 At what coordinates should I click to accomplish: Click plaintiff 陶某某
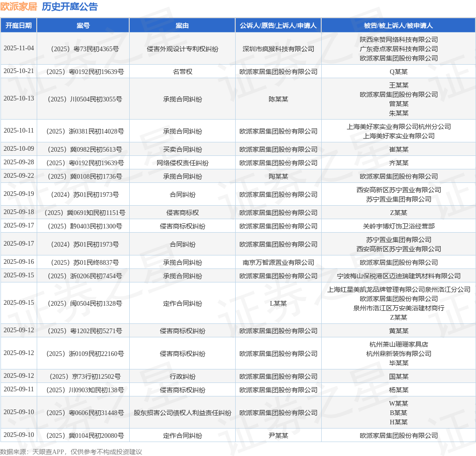pos(278,176)
